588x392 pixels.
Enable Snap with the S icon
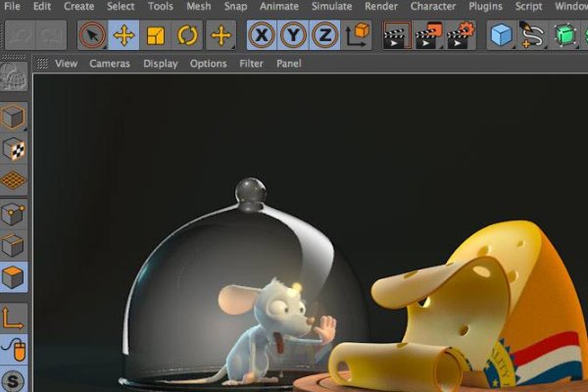coord(15,380)
